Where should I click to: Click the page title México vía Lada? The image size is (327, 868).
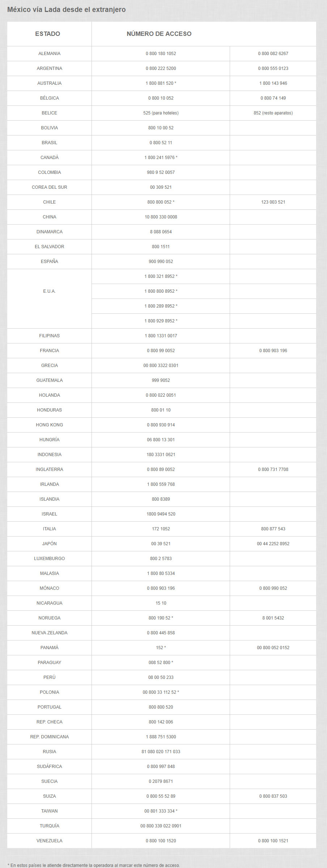pyautogui.click(x=67, y=10)
